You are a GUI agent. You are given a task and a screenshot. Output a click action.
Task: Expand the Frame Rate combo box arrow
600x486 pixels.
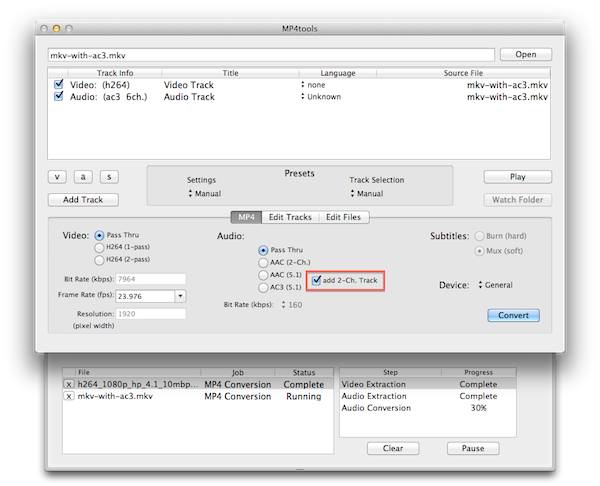(180, 296)
